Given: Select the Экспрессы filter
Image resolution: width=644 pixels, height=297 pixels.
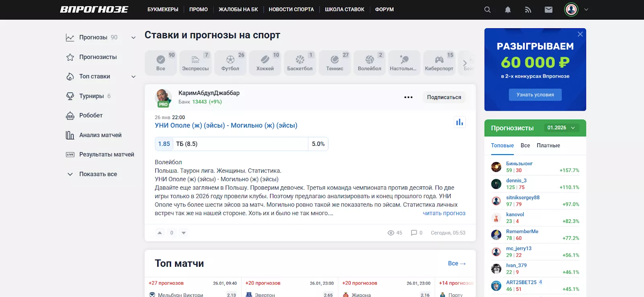Looking at the screenshot, I should pyautogui.click(x=195, y=63).
